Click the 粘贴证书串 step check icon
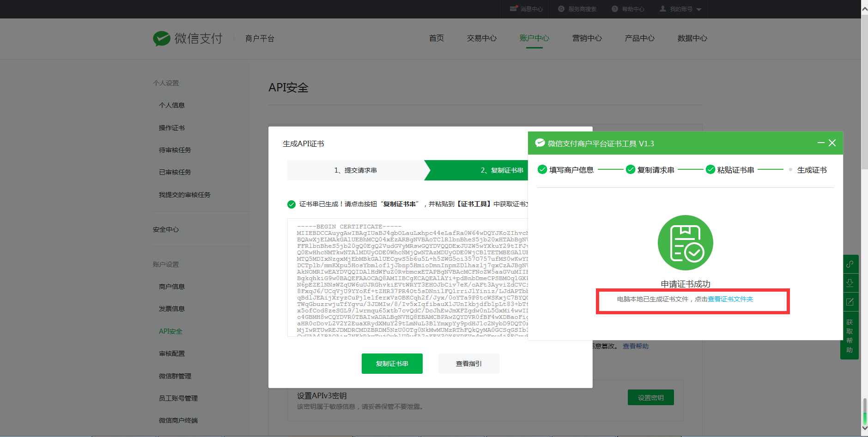868x437 pixels. pyautogui.click(x=710, y=169)
